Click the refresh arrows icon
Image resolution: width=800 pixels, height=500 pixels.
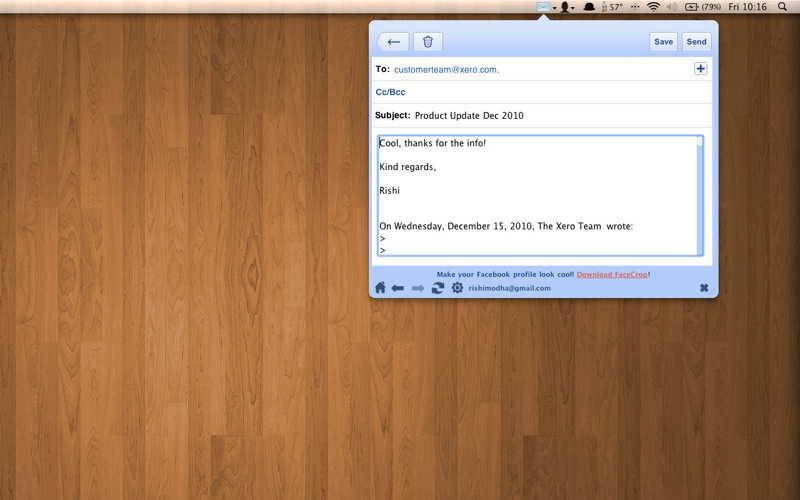(438, 288)
